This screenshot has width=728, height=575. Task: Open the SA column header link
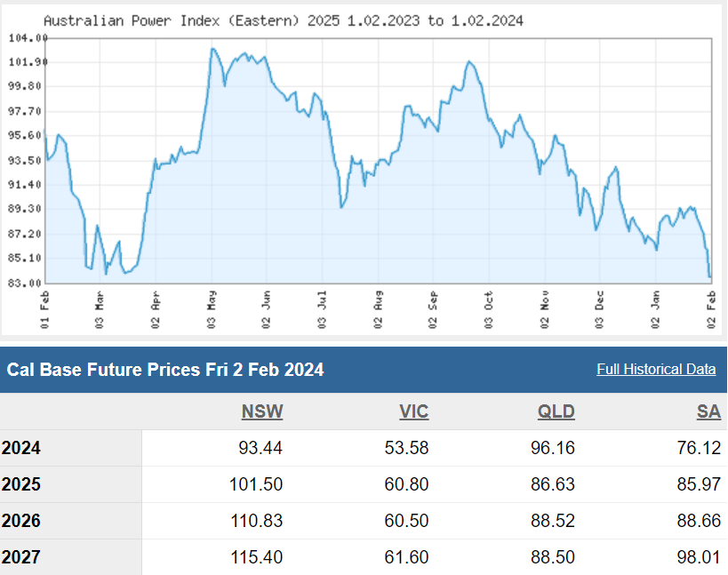[x=708, y=411]
